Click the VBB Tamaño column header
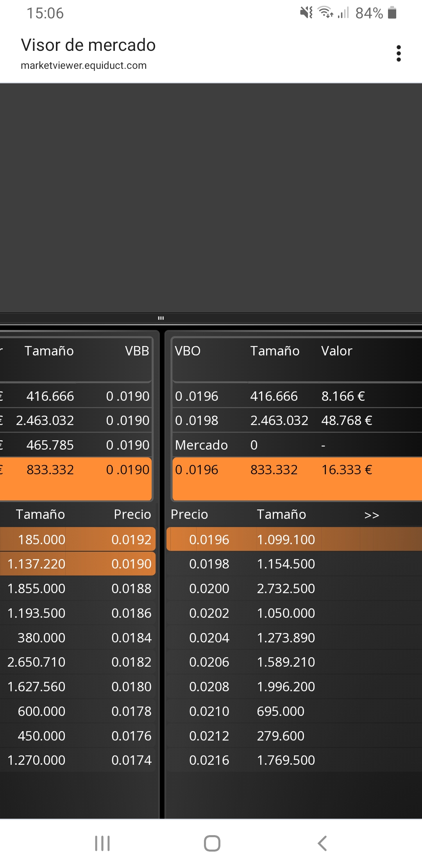Screen dimensions: 422x868 pos(49,351)
